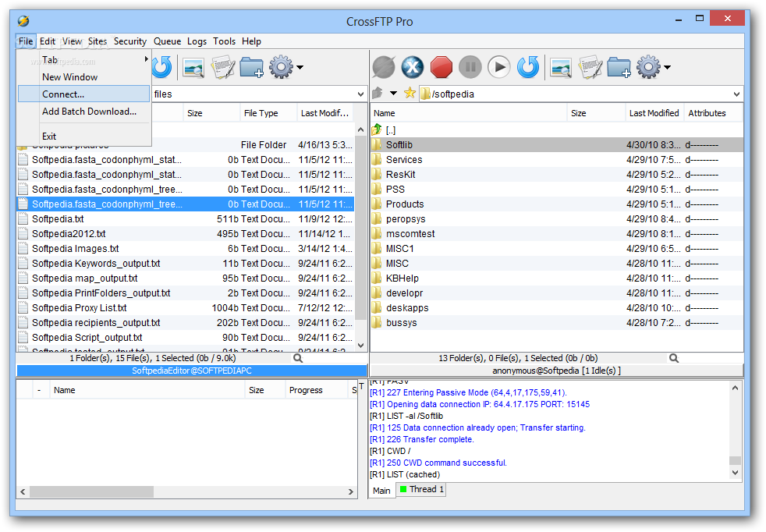
Task: Open the Sites menu
Action: [98, 41]
